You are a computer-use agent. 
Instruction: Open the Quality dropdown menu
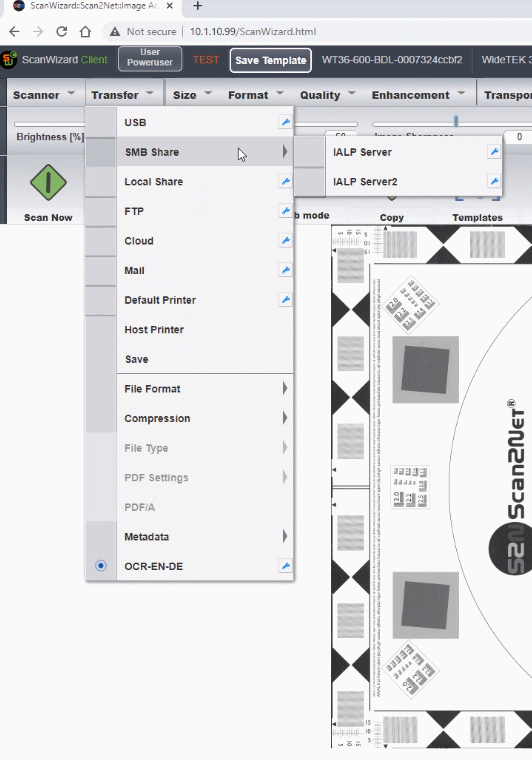point(328,95)
